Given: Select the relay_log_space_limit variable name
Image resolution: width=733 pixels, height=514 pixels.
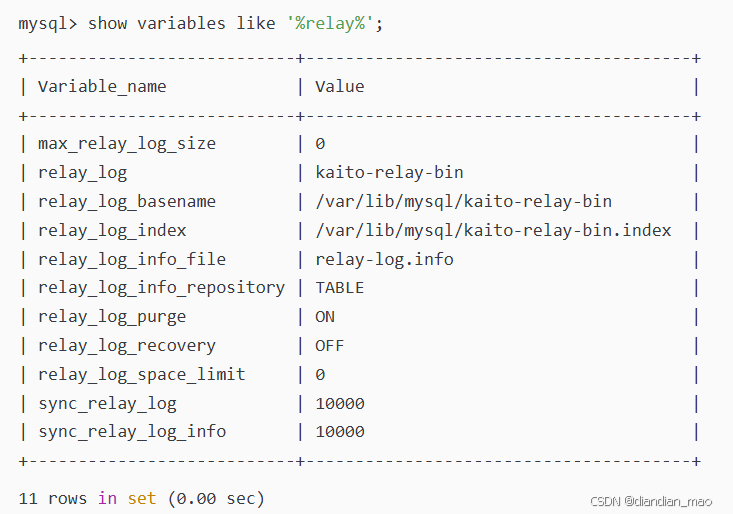Looking at the screenshot, I should pyautogui.click(x=142, y=375).
